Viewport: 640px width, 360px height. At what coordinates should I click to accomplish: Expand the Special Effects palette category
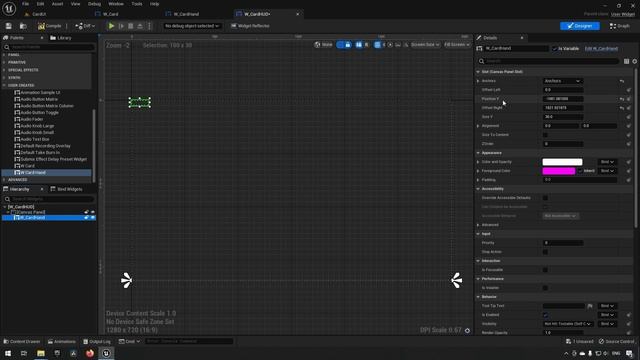23,70
